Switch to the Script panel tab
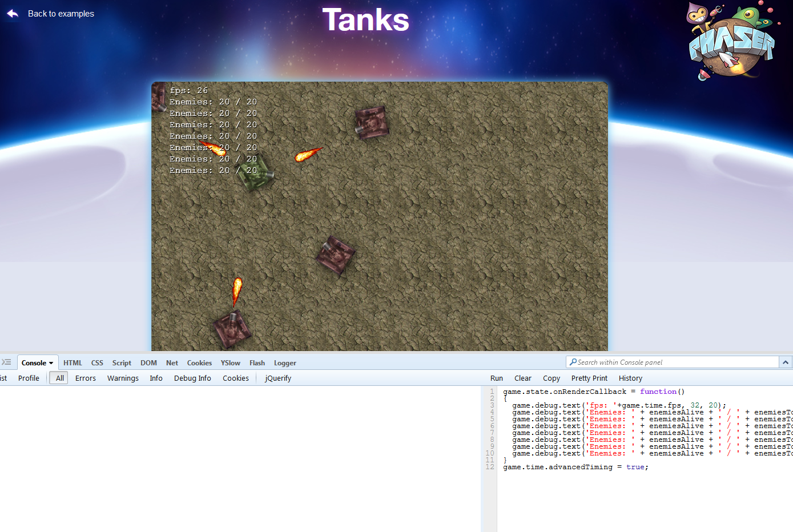The height and width of the screenshot is (532, 793). [x=122, y=363]
